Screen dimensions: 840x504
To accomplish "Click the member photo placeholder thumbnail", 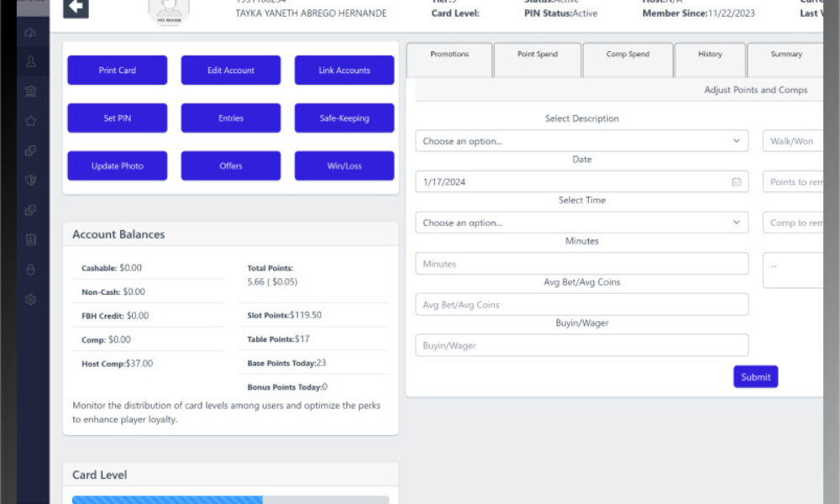I will pos(169,9).
